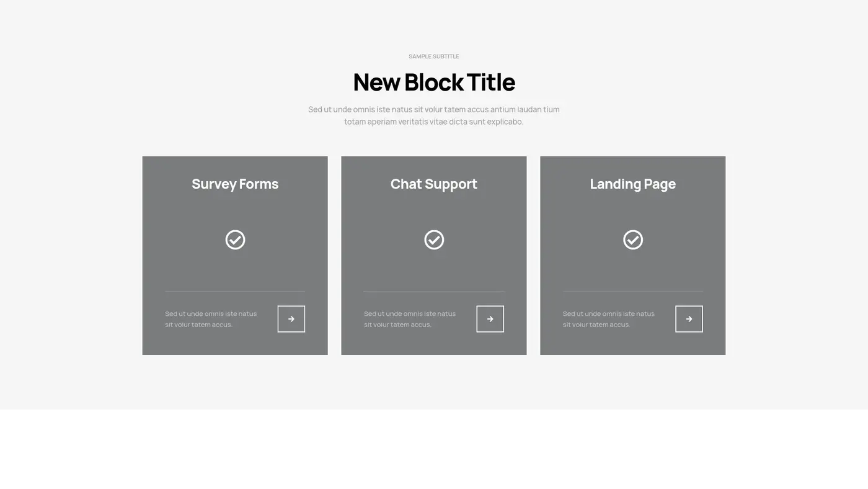Click the SAMPLE SUBTITLE text
Viewport: 868px width, 489px height.
pyautogui.click(x=434, y=56)
